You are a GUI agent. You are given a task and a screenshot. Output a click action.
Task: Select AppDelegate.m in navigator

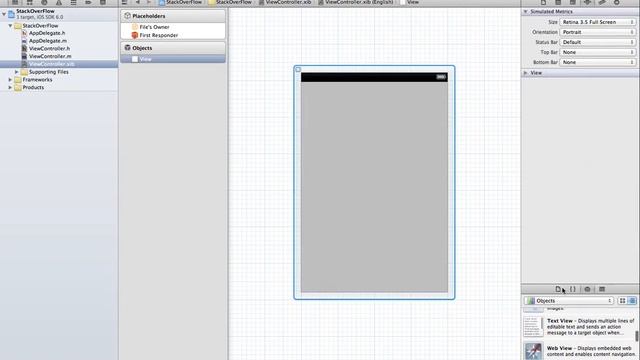48,41
